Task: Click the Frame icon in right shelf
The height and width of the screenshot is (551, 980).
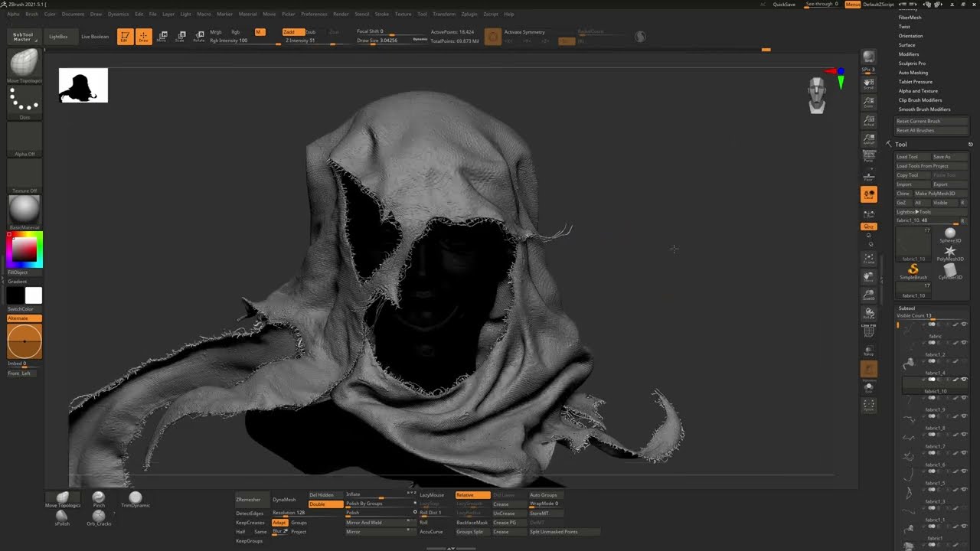Action: (868, 258)
